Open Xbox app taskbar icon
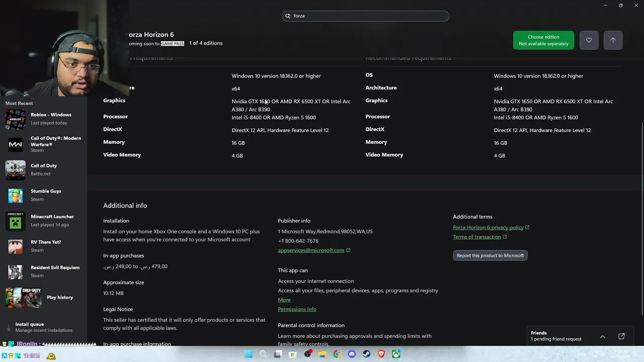This screenshot has height=362, width=644. pyautogui.click(x=396, y=354)
